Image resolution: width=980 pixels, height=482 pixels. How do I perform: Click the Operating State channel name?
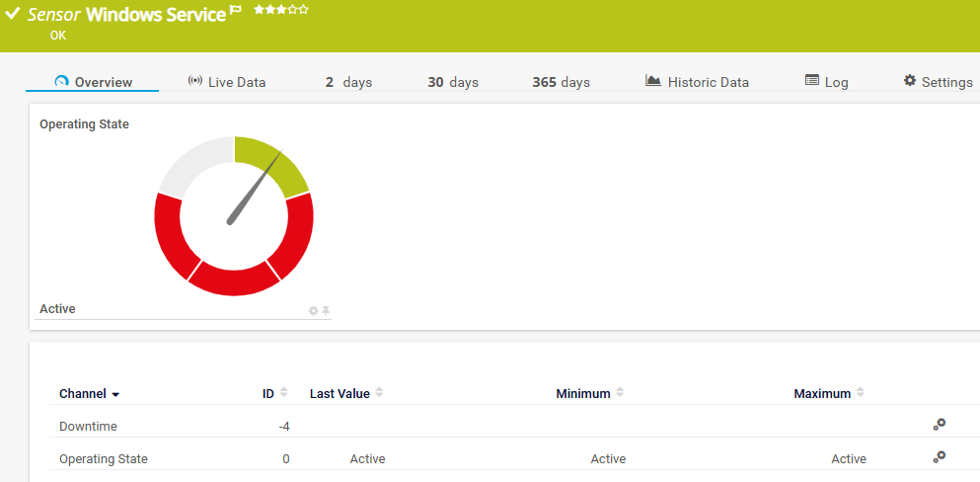(x=104, y=459)
